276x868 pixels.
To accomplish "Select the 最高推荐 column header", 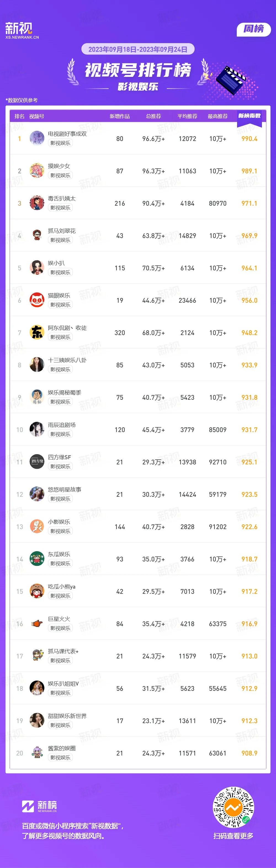I will point(218,116).
